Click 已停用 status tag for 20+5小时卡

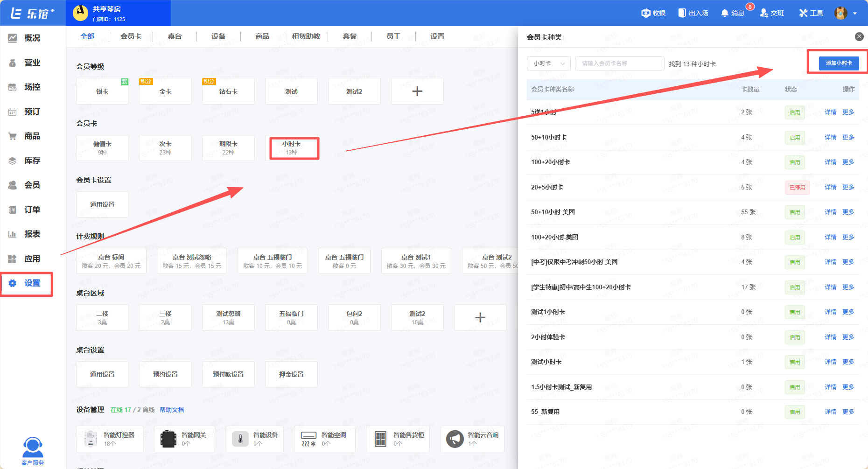(797, 188)
